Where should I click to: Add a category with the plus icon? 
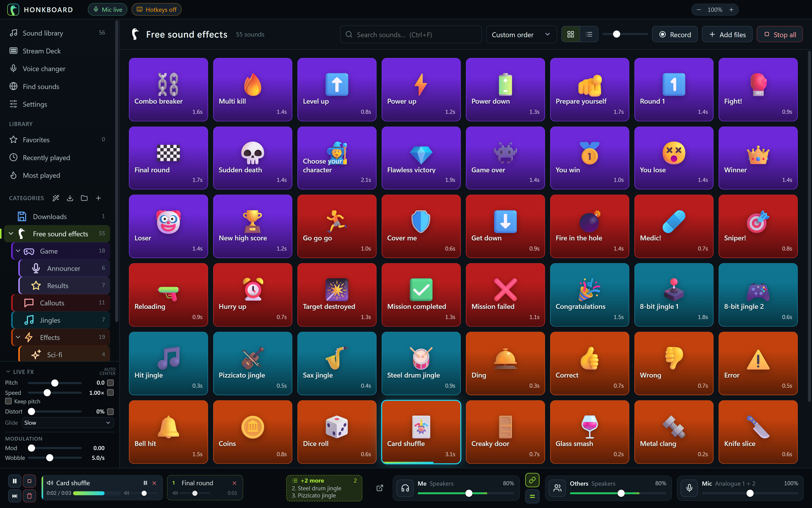[98, 198]
